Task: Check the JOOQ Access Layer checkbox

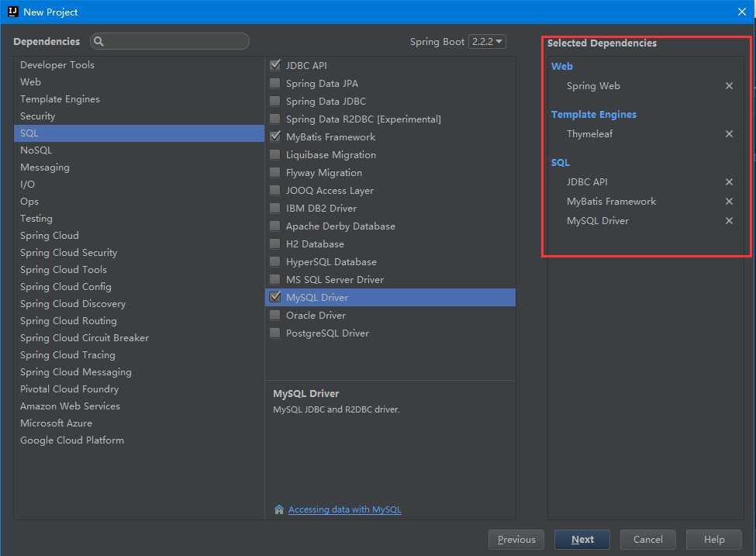Action: [274, 190]
